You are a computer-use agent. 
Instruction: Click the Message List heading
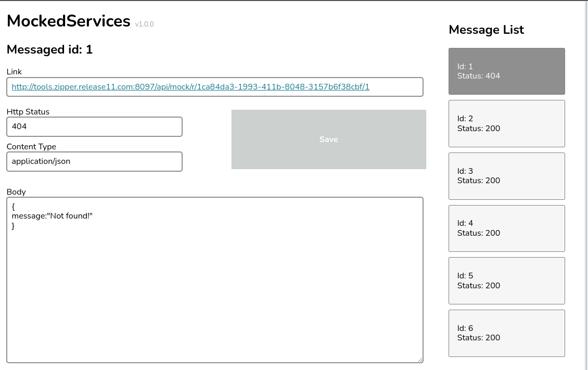(x=486, y=30)
